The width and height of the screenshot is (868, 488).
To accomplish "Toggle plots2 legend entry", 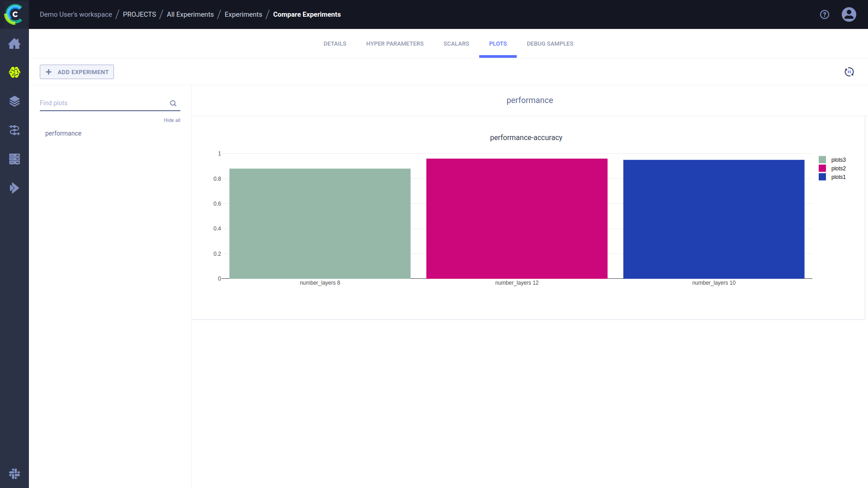I will point(838,169).
